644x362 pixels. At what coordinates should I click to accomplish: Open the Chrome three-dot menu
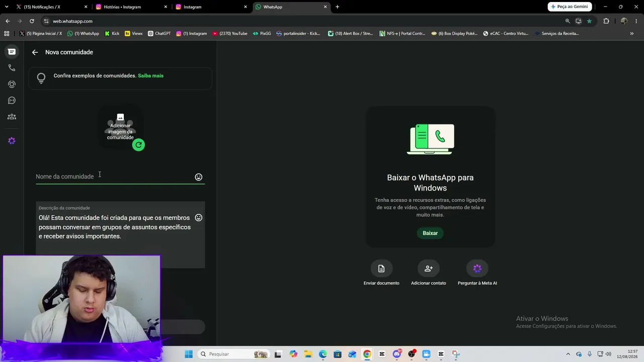click(x=637, y=21)
